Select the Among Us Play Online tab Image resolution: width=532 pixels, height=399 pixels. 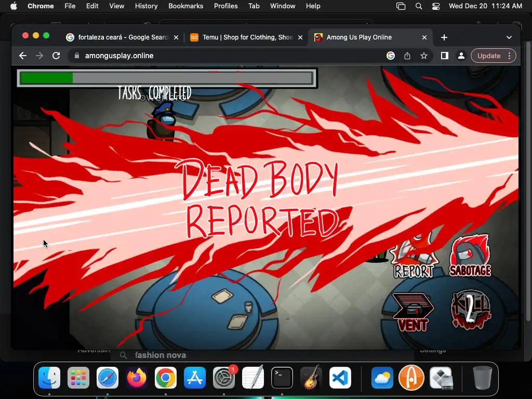tap(370, 37)
